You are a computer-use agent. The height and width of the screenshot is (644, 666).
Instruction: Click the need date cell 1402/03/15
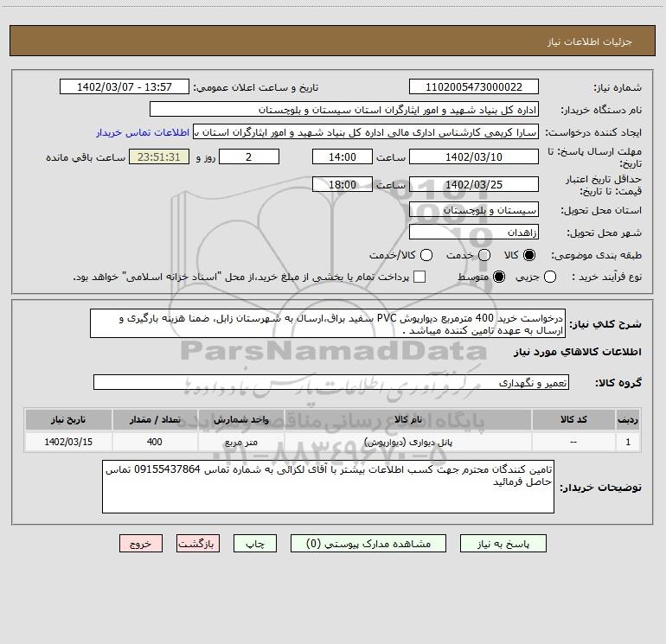(x=68, y=442)
